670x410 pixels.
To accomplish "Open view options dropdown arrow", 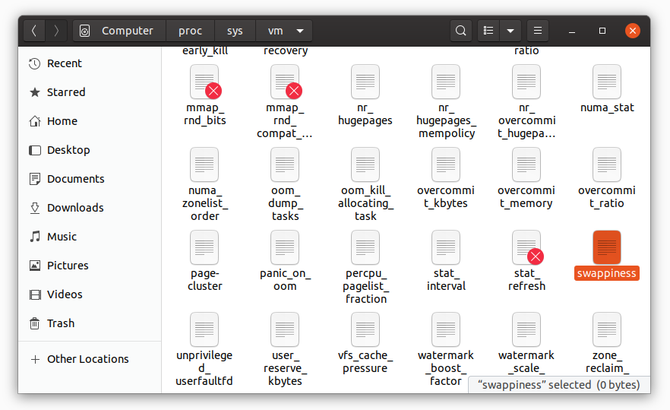I will pyautogui.click(x=510, y=31).
